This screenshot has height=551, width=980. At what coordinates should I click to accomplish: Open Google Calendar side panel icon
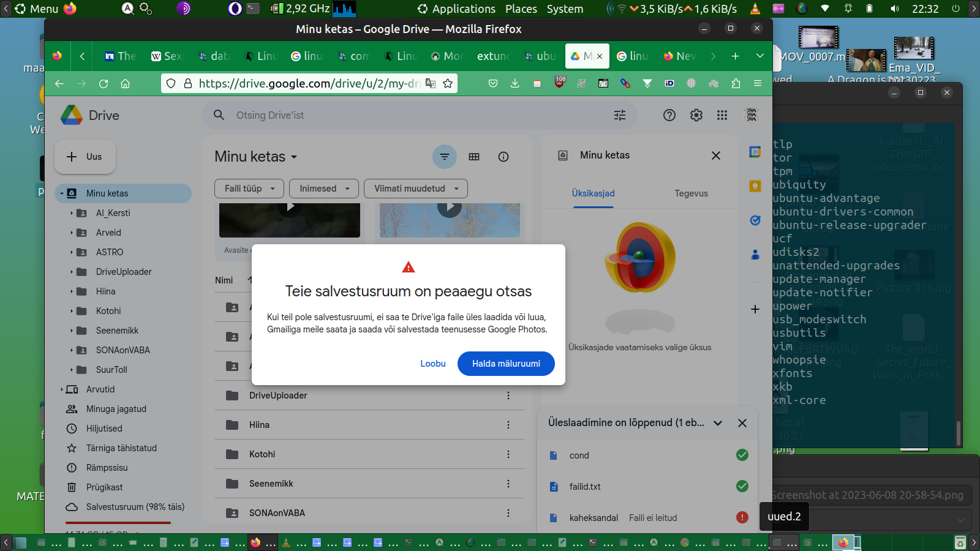(x=755, y=152)
